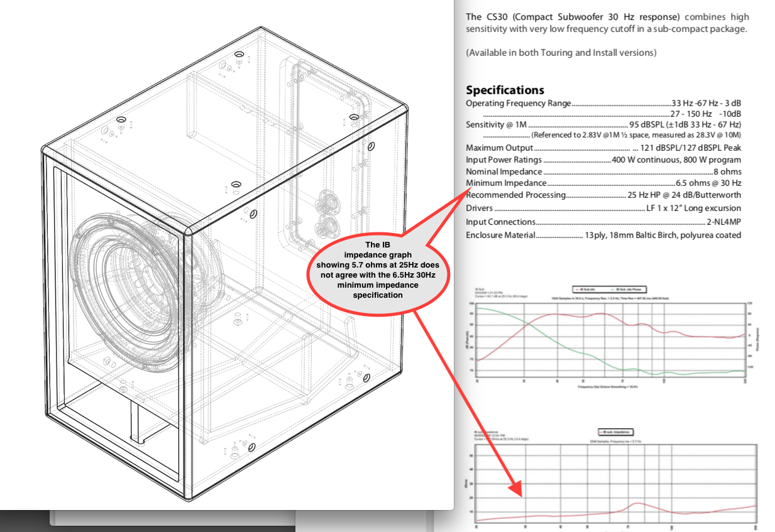
Task: Click the 'Sensitivity @ 1M' spec line
Action: [x=603, y=124]
